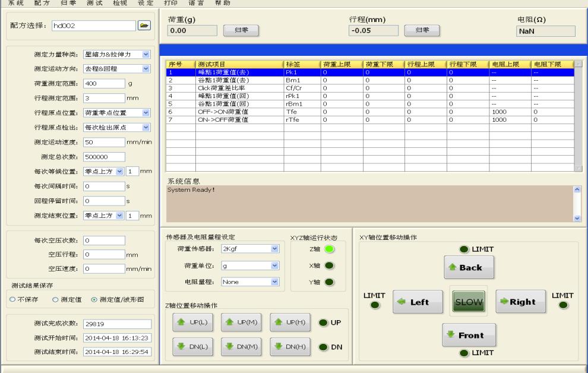
Task: Click the 配方选择 hd002 field
Action: [94, 26]
